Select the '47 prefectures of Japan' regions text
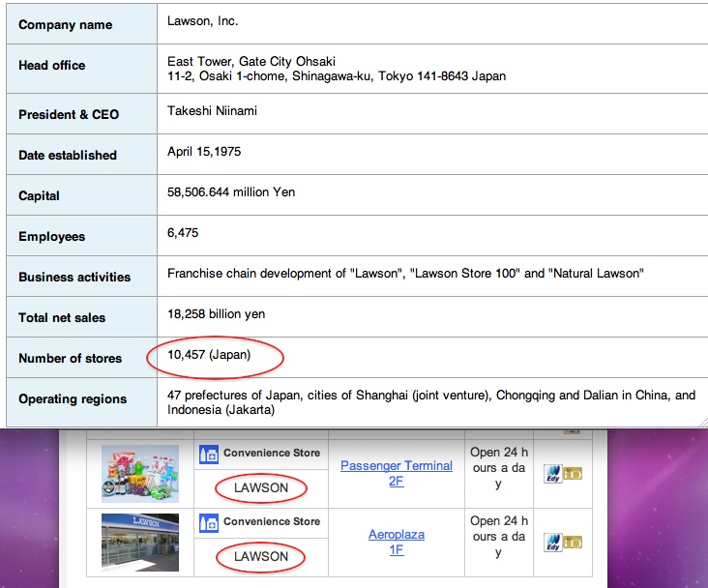 (431, 402)
